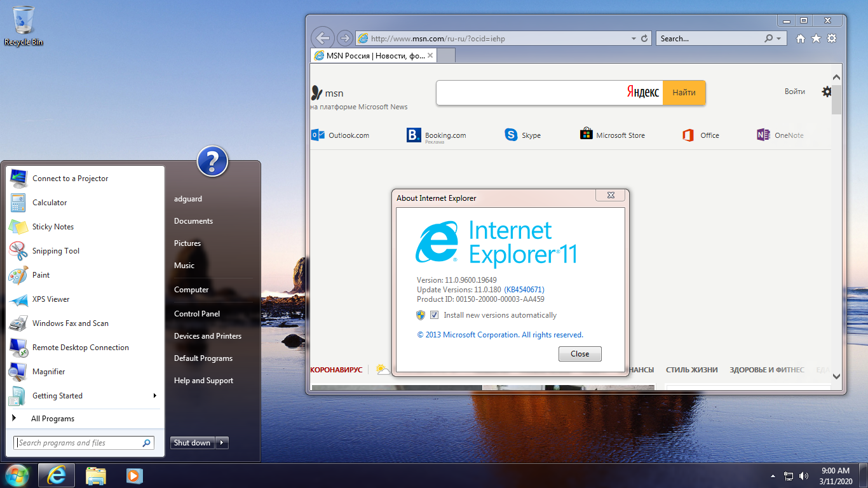Click the search magnifier in IE search box

click(768, 39)
